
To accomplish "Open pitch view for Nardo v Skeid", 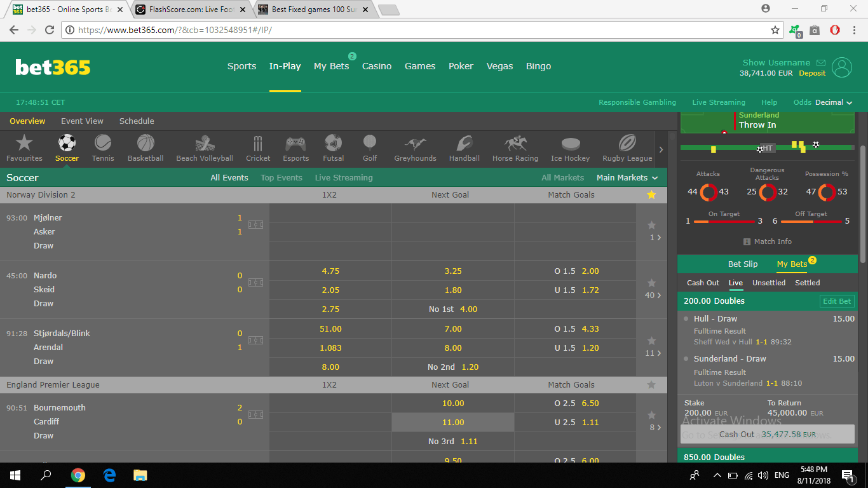I will pyautogui.click(x=255, y=282).
